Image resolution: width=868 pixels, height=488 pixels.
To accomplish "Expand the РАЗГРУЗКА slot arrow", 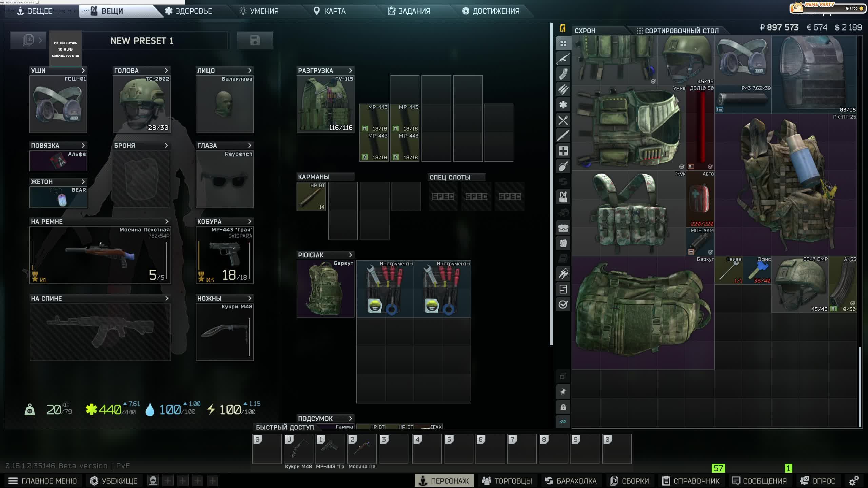I will 351,70.
